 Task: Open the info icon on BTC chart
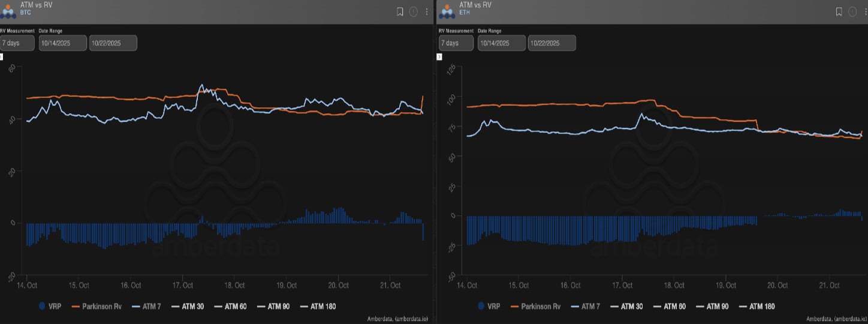click(x=414, y=11)
